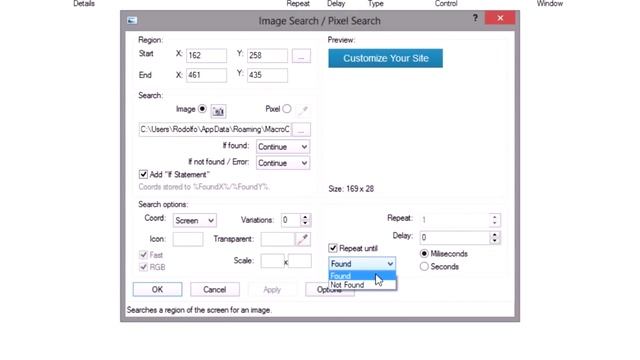Click the Control column header in main window
Screen dimensions: 640x360
[446, 4]
